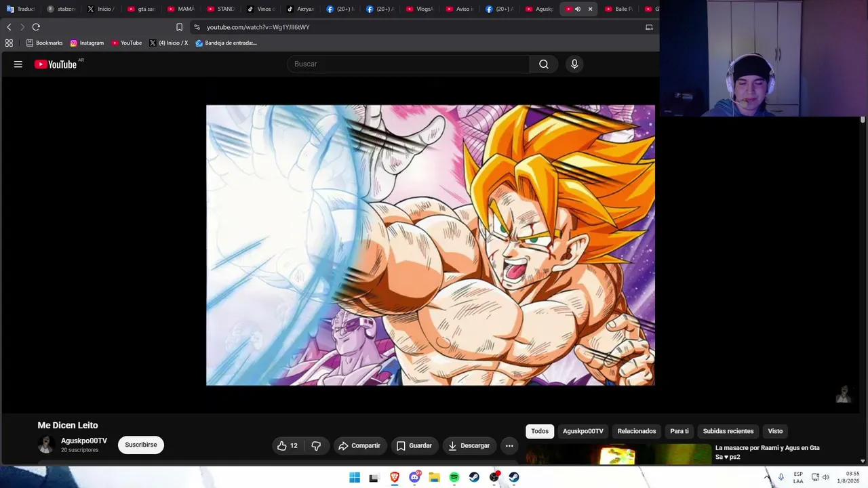Viewport: 868px width, 488px height.
Task: Switch to the Traduct browser tab
Action: pos(21,9)
